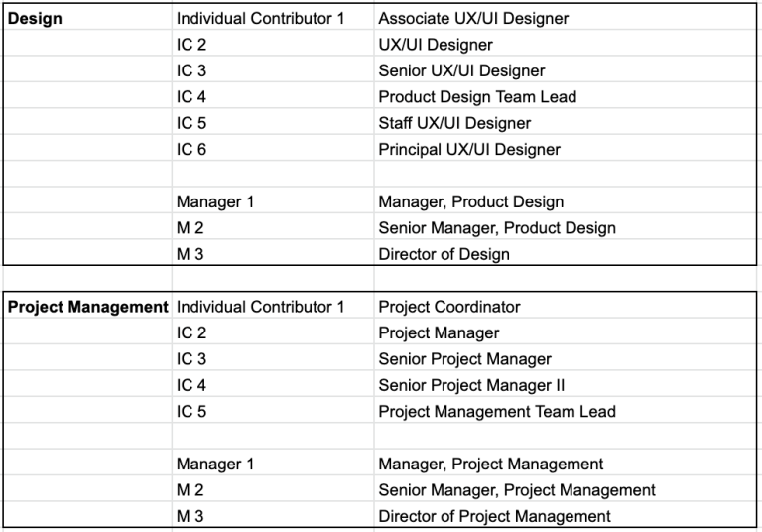Click the empty cell below IC 6

pos(273,176)
